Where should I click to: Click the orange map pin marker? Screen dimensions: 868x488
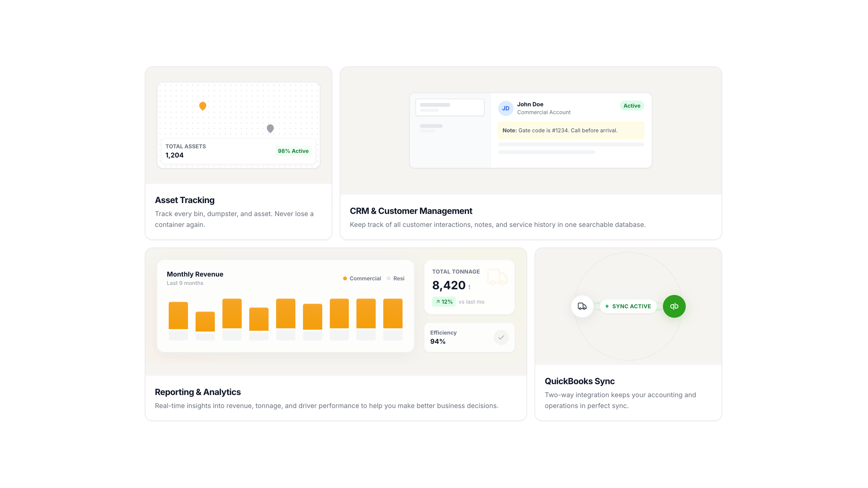pos(203,106)
